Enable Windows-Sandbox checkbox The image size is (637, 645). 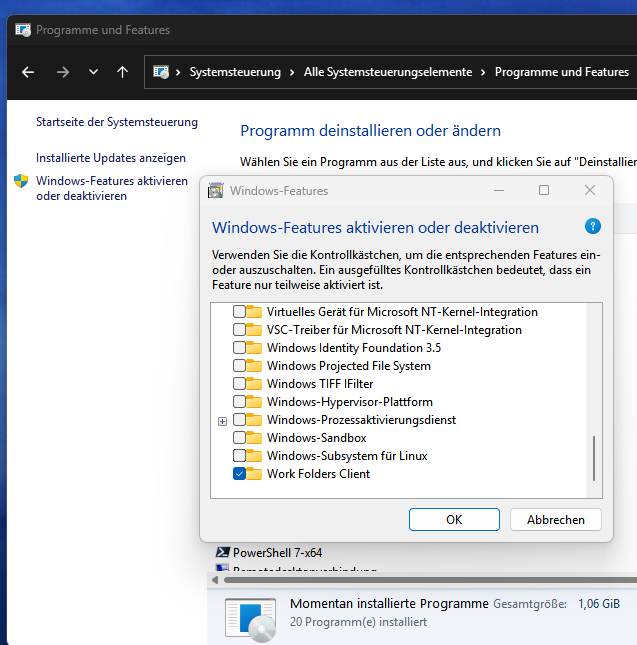[239, 438]
